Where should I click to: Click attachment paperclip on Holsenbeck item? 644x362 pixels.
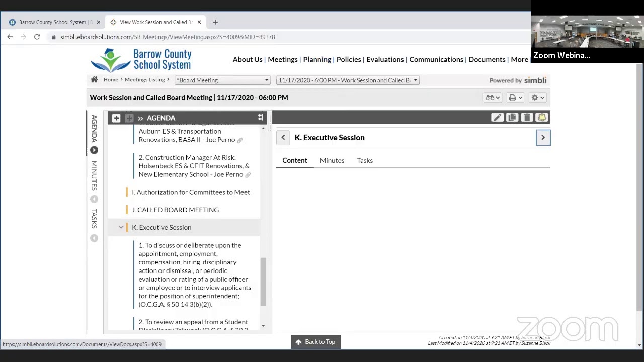248,175
